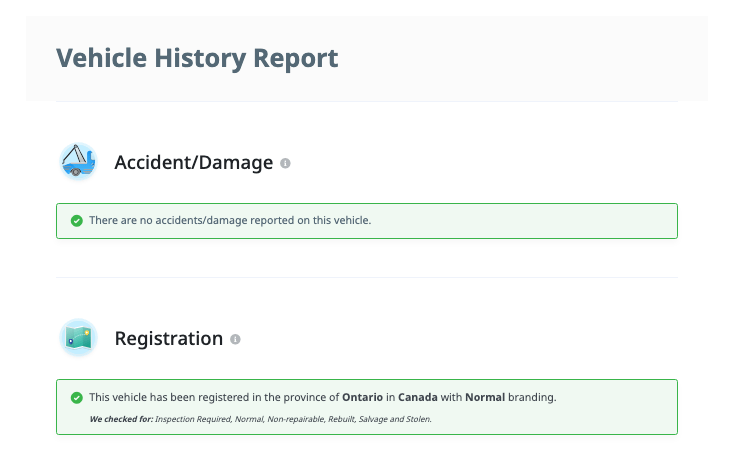Viewport: 731px width, 470px height.
Task: Click the green checkmark in no-accidents notice
Action: [x=76, y=221]
